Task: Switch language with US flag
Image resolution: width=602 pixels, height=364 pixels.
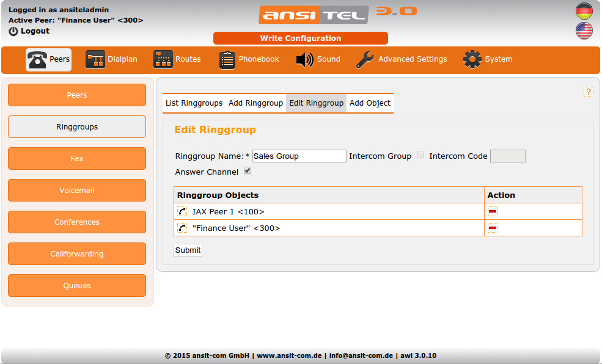Action: [x=584, y=31]
